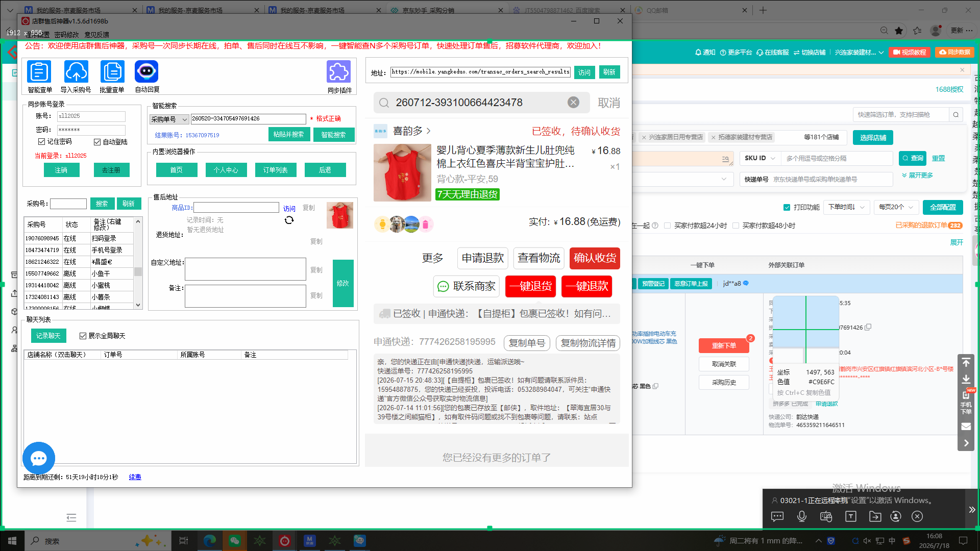This screenshot has width=980, height=551.
Task: Open the 采购单号 search type dropdown
Action: click(x=169, y=119)
